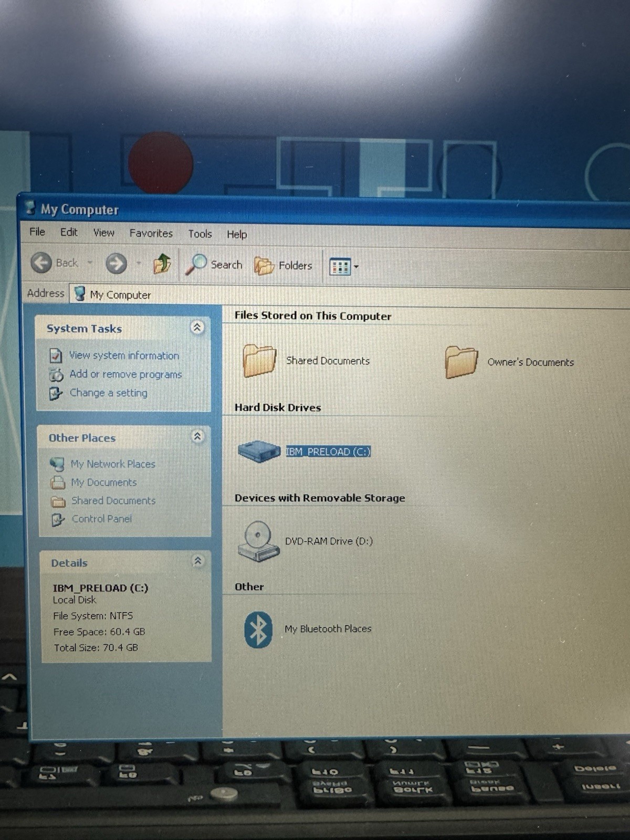Select the Owner's Documents folder icon

coord(461,362)
